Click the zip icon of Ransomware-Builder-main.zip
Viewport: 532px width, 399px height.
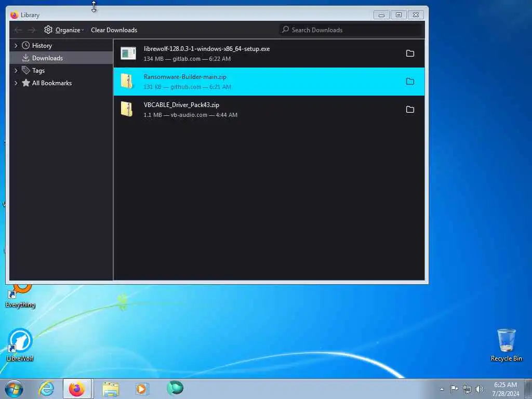(127, 82)
